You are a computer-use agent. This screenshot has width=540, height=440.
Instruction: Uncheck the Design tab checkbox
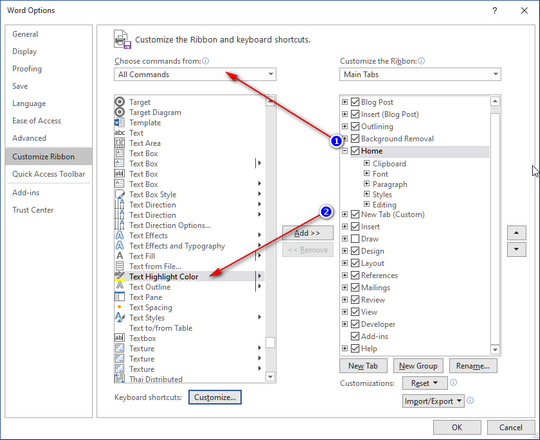pos(355,251)
